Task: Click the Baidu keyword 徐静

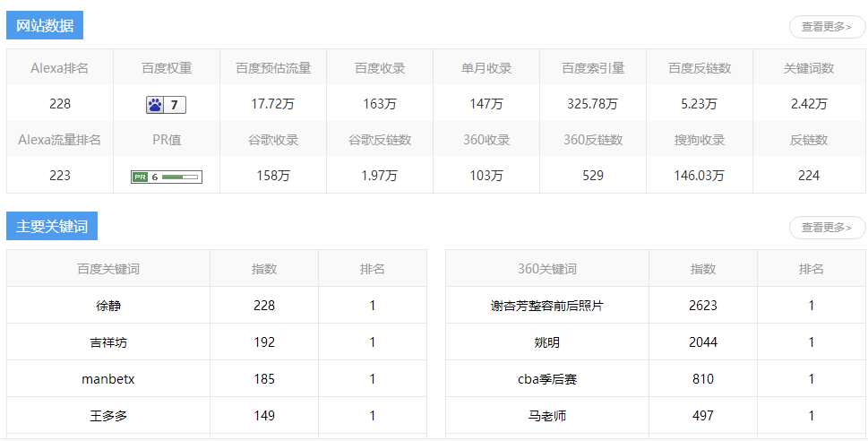Action: click(x=108, y=306)
